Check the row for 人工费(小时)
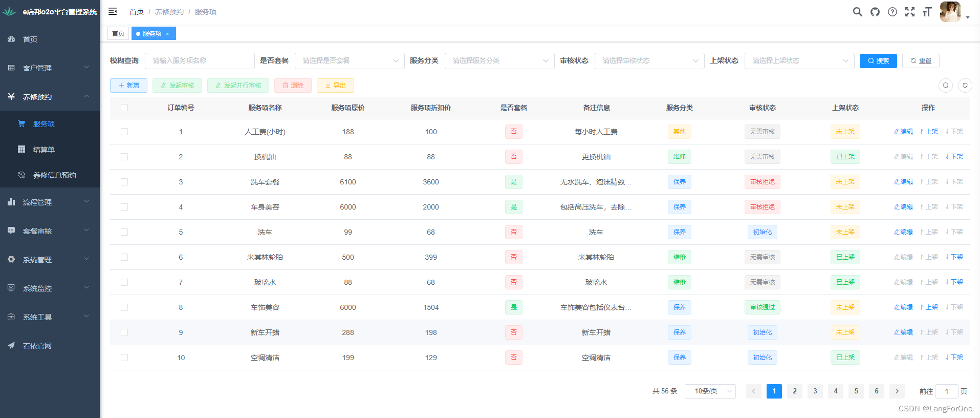 tap(124, 132)
